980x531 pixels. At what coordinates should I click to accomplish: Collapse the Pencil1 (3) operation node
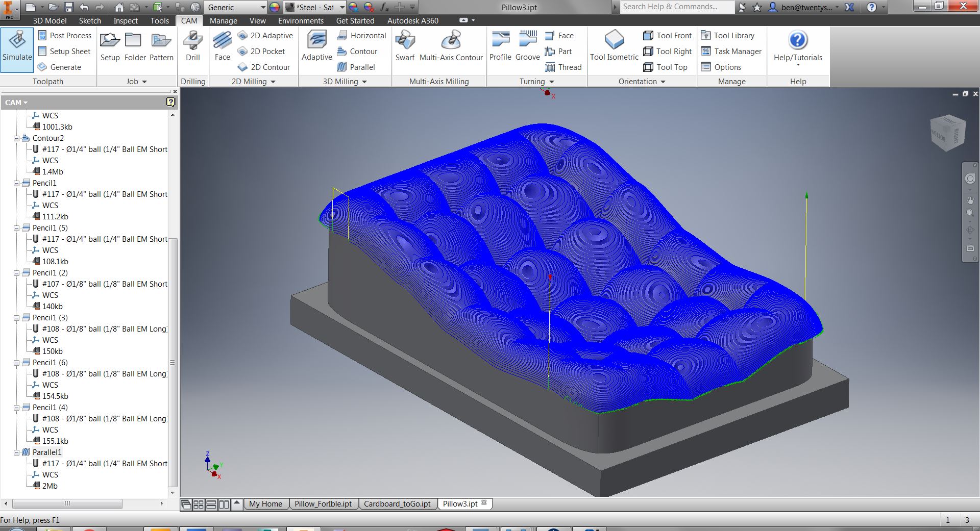16,318
